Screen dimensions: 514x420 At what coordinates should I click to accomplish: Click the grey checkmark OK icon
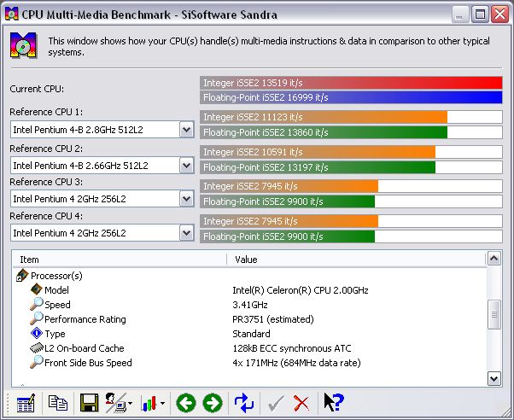click(276, 403)
